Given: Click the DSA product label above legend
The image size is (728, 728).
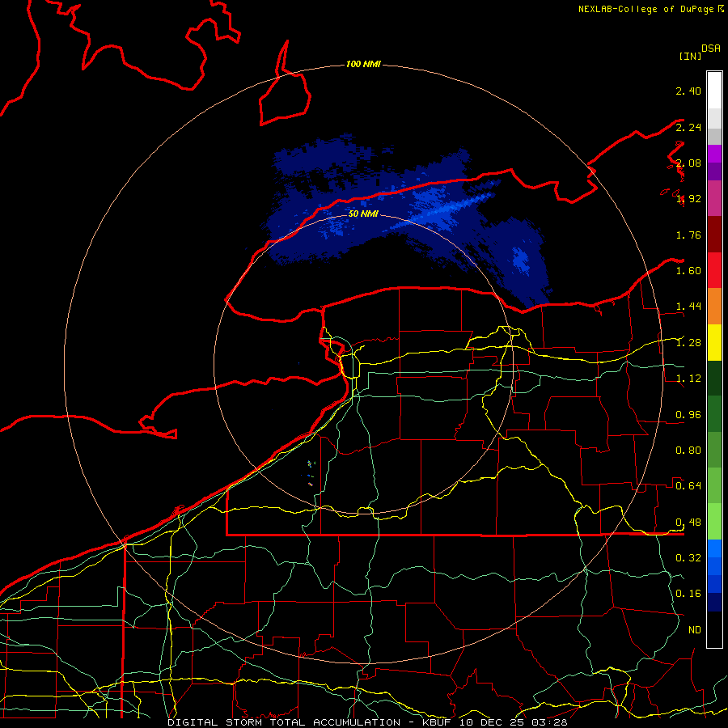Looking at the screenshot, I should coord(711,49).
